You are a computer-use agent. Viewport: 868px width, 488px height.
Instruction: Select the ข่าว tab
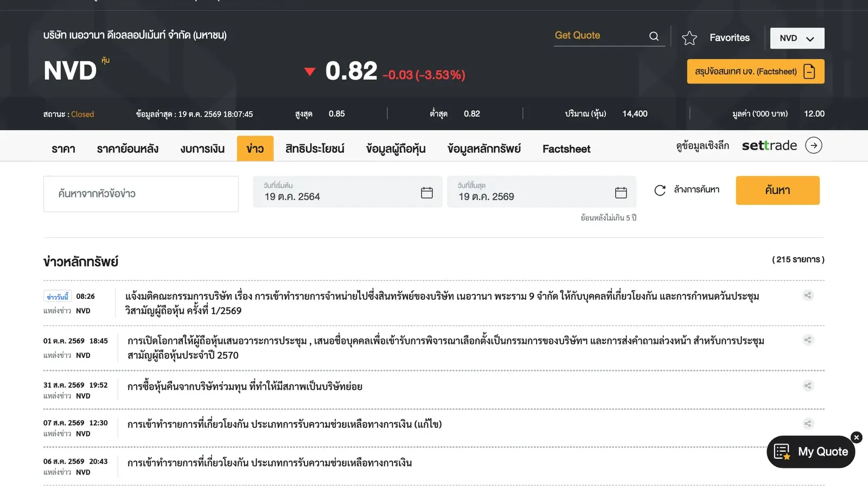pyautogui.click(x=255, y=149)
